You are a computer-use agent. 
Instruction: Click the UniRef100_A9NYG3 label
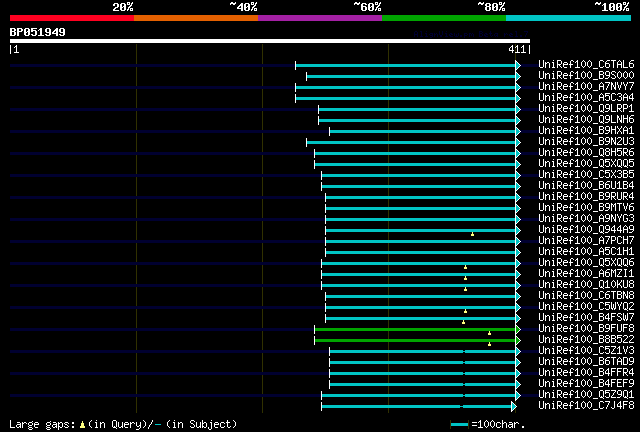[586, 218]
